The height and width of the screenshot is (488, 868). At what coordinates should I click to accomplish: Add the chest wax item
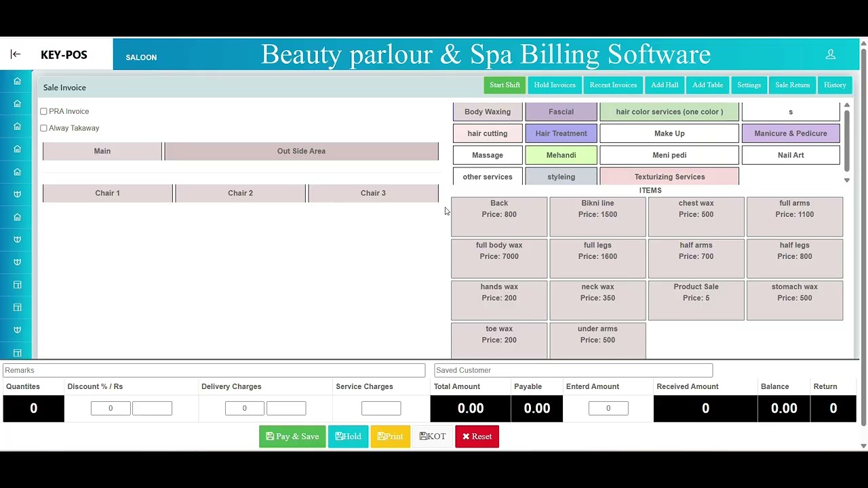[x=696, y=217]
